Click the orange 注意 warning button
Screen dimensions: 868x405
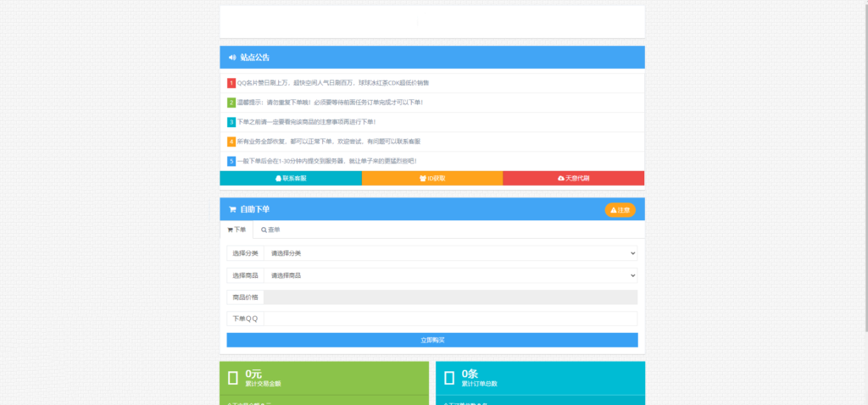click(620, 210)
